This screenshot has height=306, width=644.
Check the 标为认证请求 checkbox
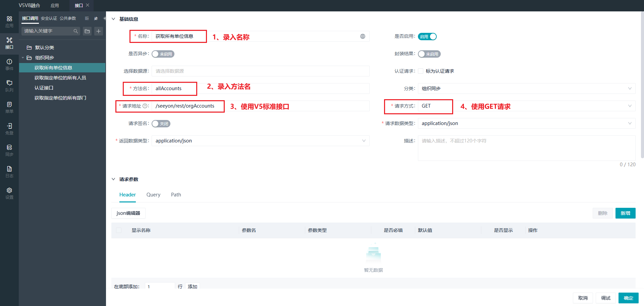(421, 71)
